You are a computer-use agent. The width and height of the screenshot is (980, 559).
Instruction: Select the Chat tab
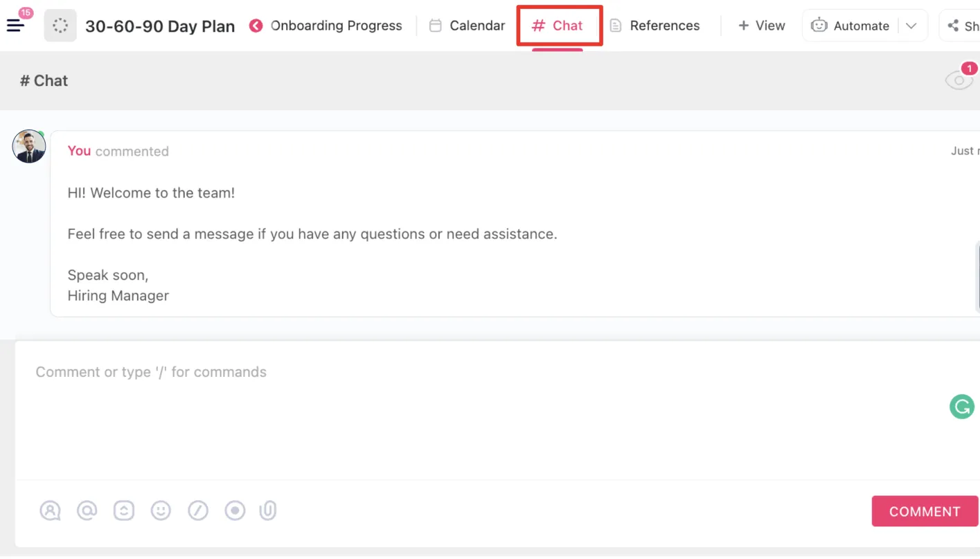coord(558,26)
